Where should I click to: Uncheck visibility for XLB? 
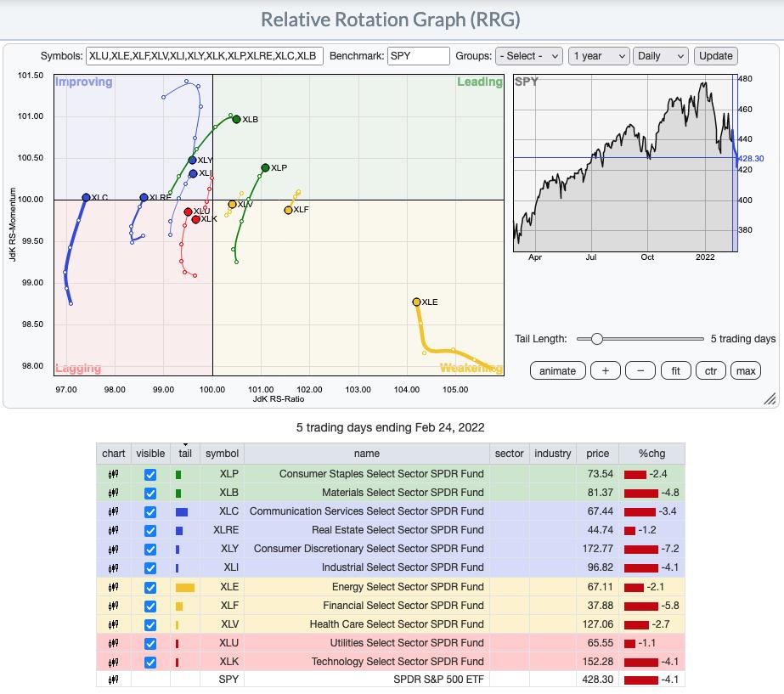coord(150,493)
